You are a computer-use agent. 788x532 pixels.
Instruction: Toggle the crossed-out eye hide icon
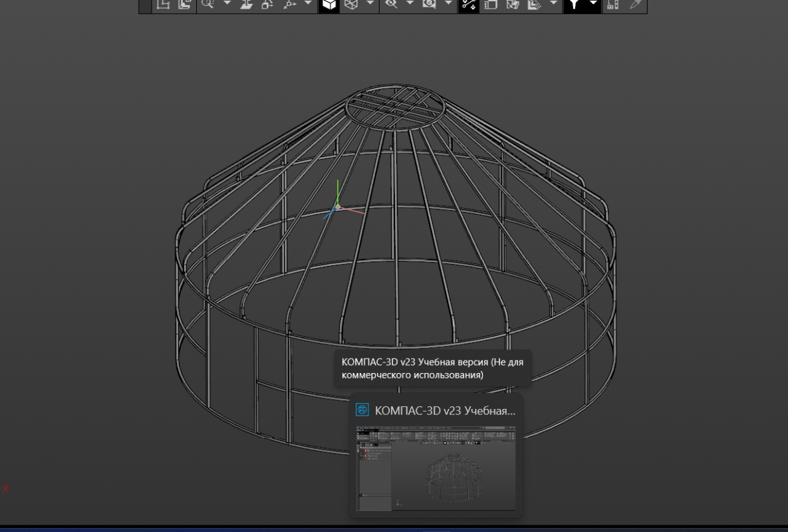391,4
